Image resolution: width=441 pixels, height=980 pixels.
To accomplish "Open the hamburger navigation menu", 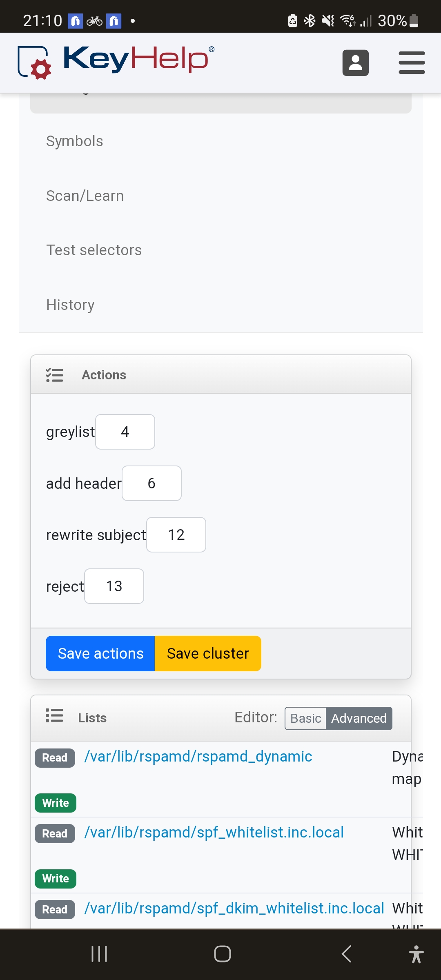I will (x=412, y=63).
